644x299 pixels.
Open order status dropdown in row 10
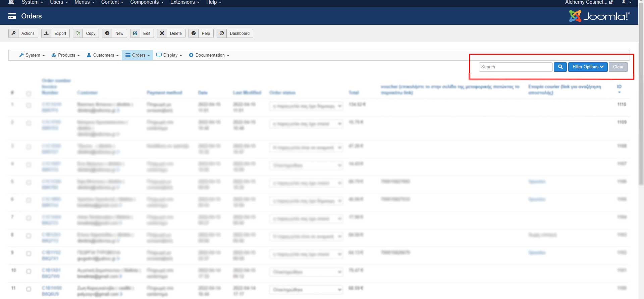[x=306, y=272]
